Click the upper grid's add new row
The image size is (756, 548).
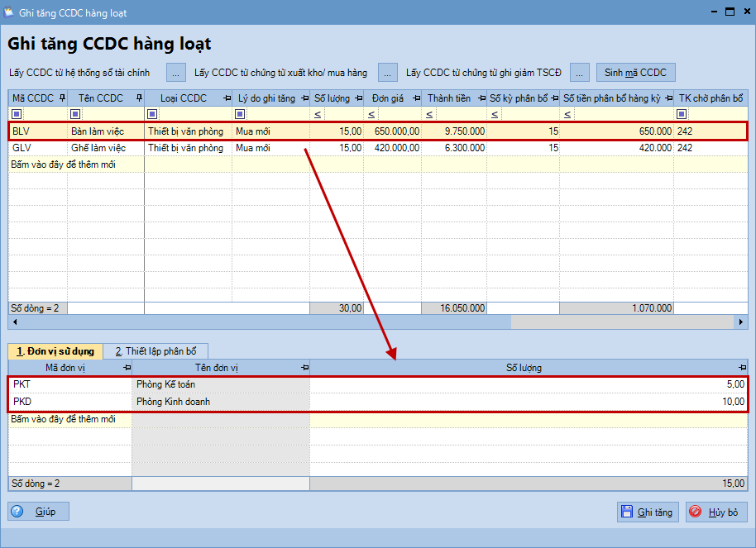tap(62, 164)
